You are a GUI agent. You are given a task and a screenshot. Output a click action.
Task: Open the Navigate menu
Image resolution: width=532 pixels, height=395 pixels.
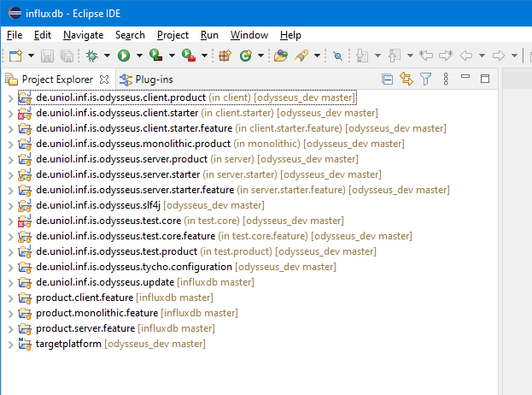pyautogui.click(x=83, y=35)
